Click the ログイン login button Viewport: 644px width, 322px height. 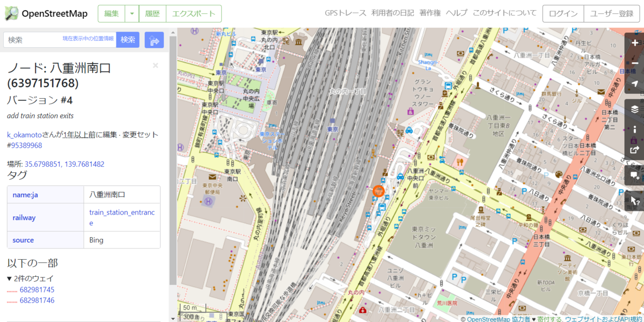563,14
